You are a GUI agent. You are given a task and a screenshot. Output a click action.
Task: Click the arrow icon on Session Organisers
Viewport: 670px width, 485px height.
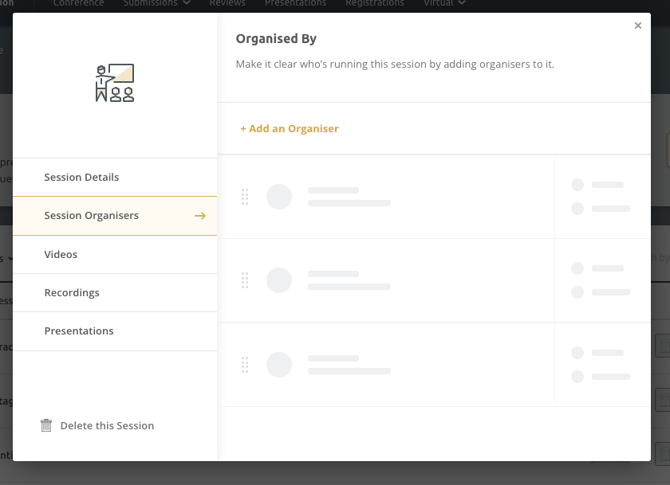click(200, 216)
